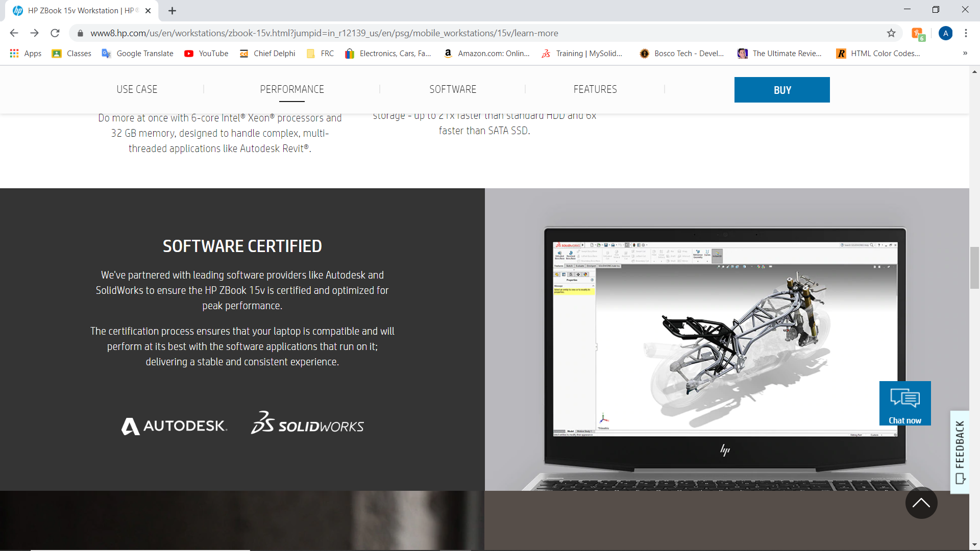This screenshot has height=551, width=980.
Task: Bookmark this page with the star
Action: 891,33
